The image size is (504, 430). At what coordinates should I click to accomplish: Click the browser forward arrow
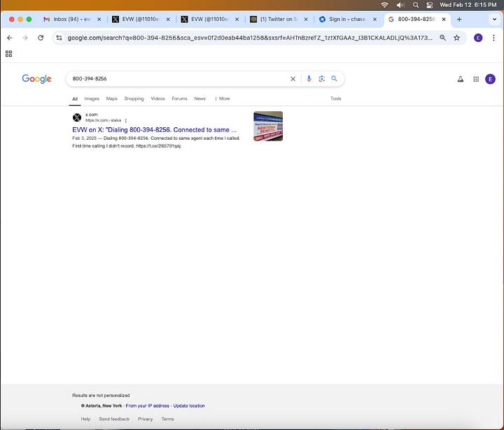25,38
